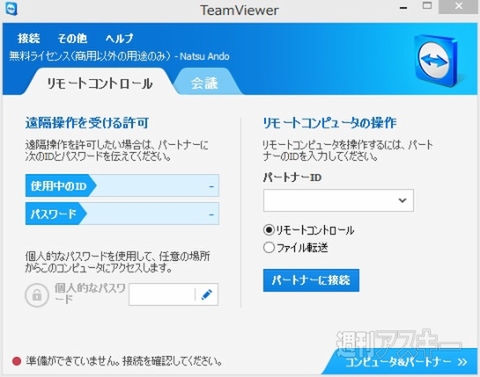The width and height of the screenshot is (480, 377).
Task: Click the TeamViewer title bar icon
Action: pos(11,9)
